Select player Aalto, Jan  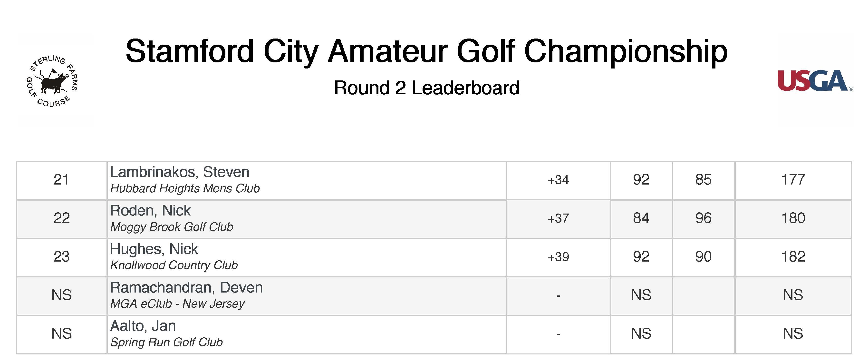coord(143,326)
